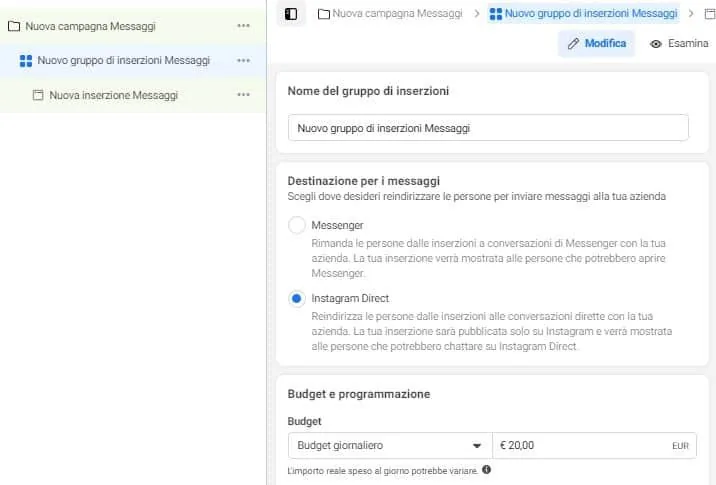The image size is (716, 485).
Task: Open options menu for Nuova campagna Messaggi
Action: tap(243, 26)
